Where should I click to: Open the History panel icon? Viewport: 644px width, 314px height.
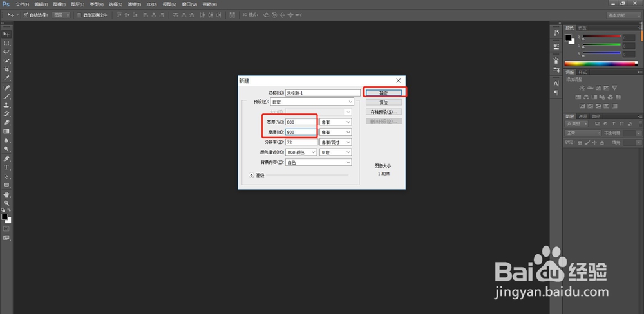pyautogui.click(x=556, y=33)
